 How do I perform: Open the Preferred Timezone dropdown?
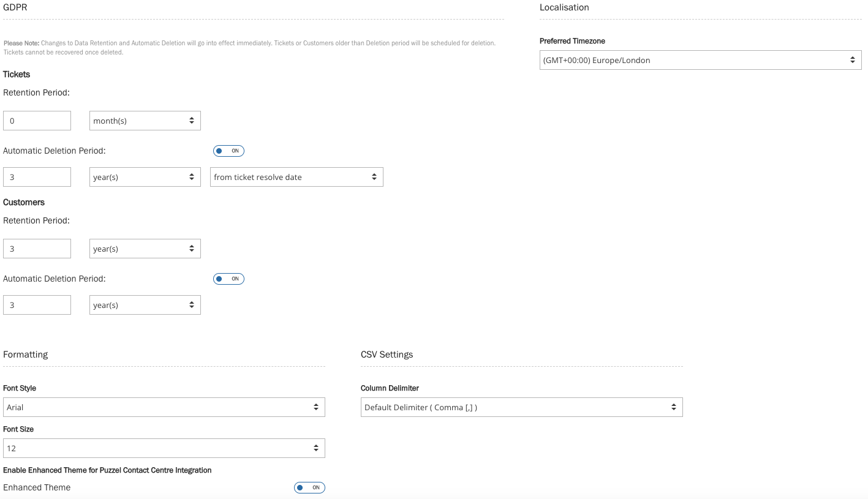700,60
